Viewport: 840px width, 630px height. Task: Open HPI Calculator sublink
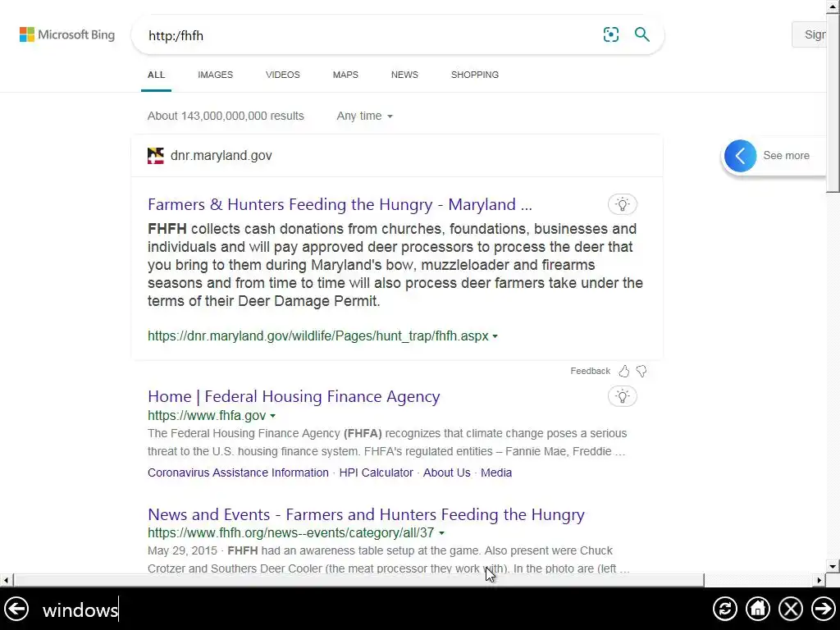click(x=376, y=472)
